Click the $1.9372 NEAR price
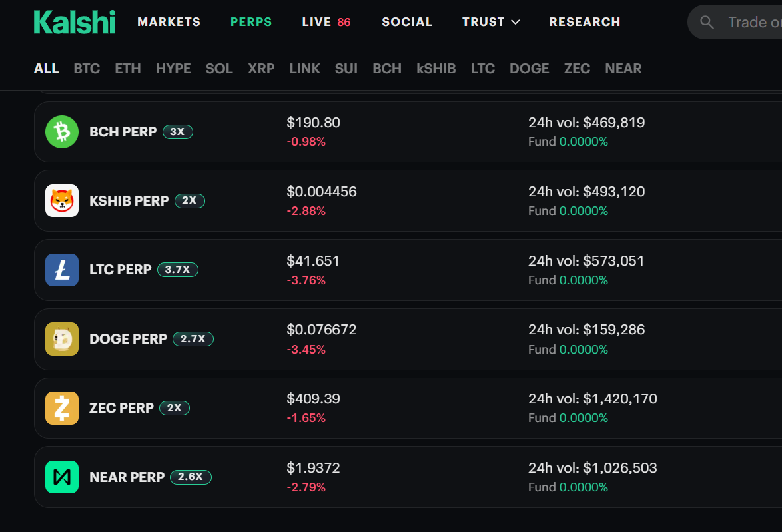The height and width of the screenshot is (532, 782). click(313, 468)
